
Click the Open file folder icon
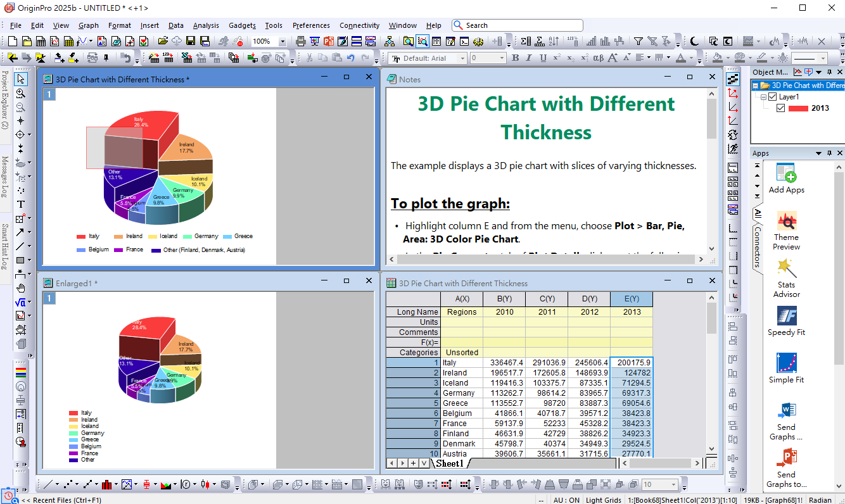pyautogui.click(x=163, y=42)
